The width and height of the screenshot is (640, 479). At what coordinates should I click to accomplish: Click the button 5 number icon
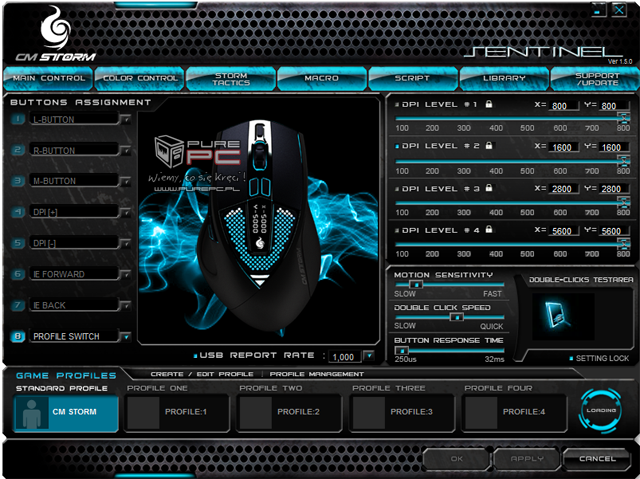pos(18,243)
